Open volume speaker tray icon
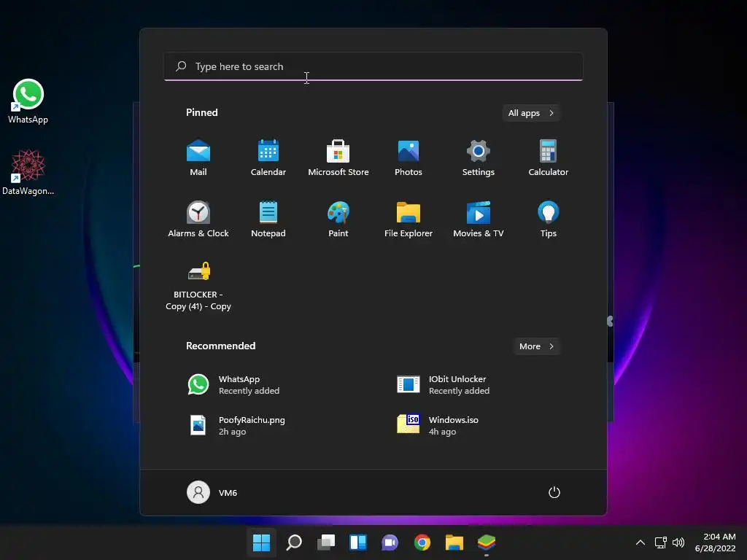This screenshot has height=560, width=747. coord(678,542)
